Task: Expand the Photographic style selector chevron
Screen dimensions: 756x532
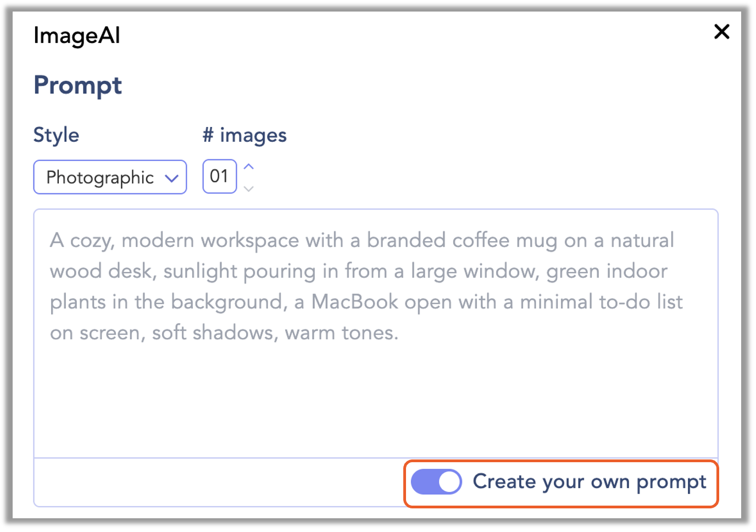Action: 171,177
